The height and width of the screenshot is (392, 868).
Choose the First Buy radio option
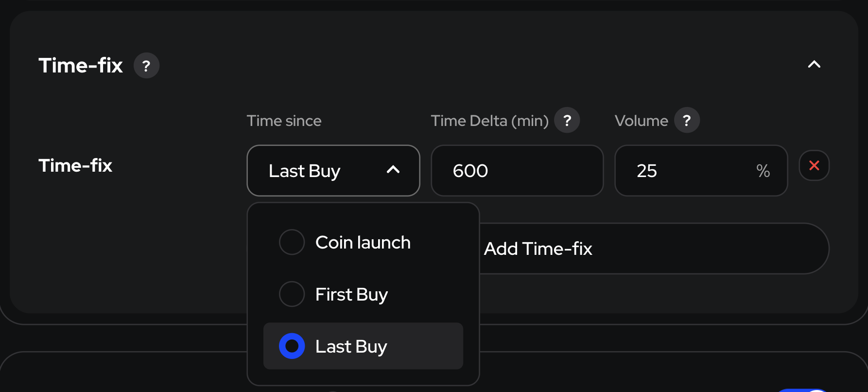(292, 294)
